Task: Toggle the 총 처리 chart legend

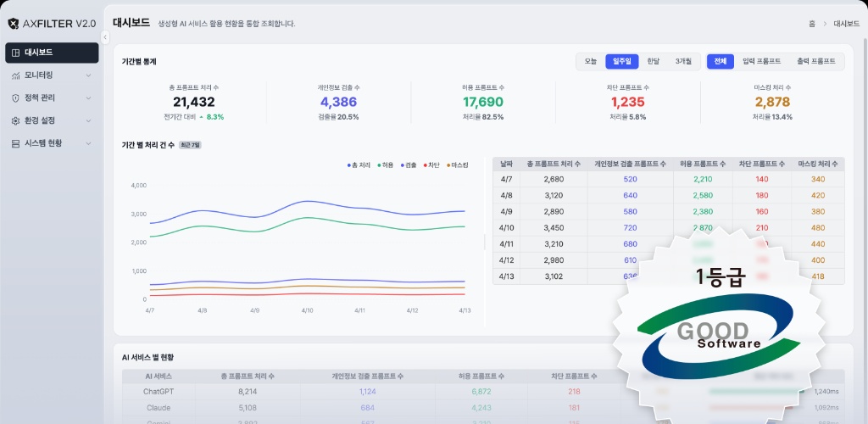Action: 359,165
